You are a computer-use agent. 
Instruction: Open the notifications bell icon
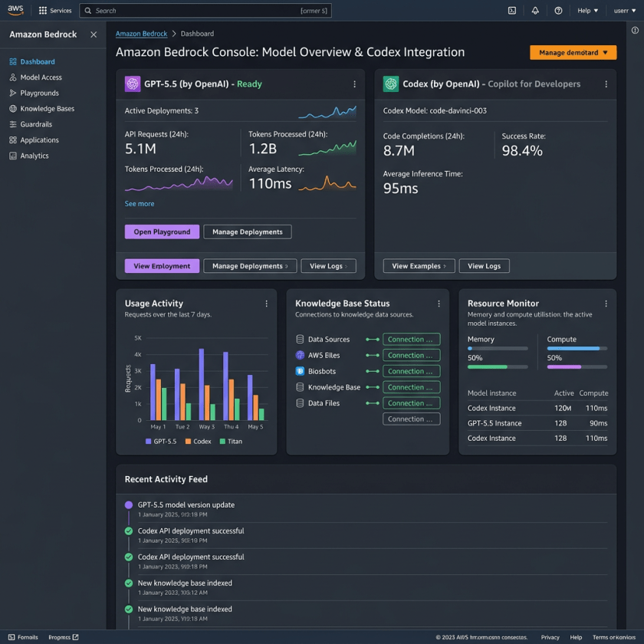[535, 11]
